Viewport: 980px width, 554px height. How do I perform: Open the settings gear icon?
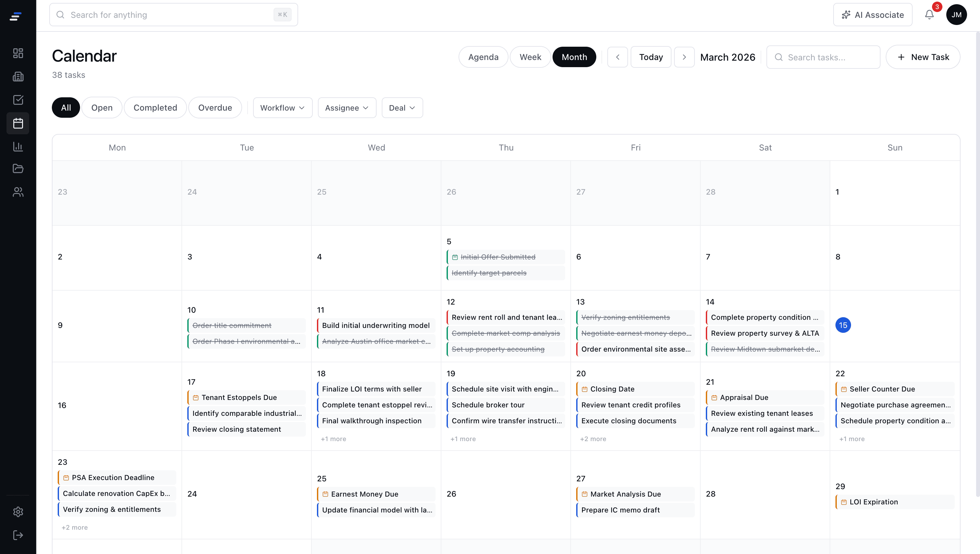[18, 512]
